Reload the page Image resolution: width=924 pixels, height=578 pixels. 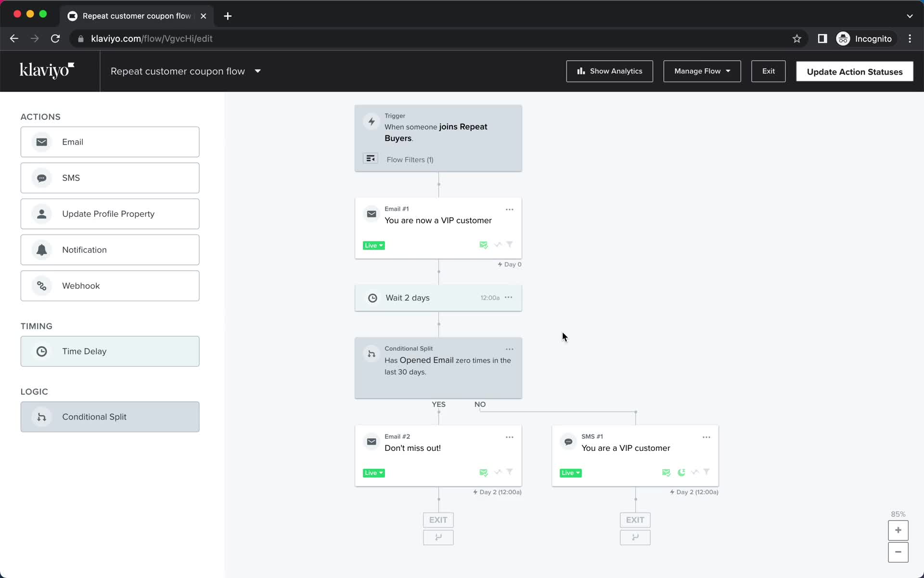[x=55, y=39]
